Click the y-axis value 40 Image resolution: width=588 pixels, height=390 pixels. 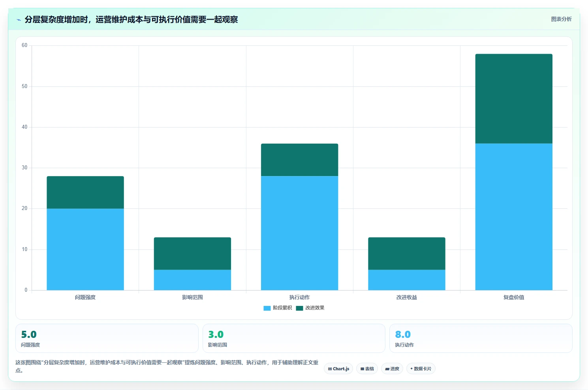click(24, 127)
